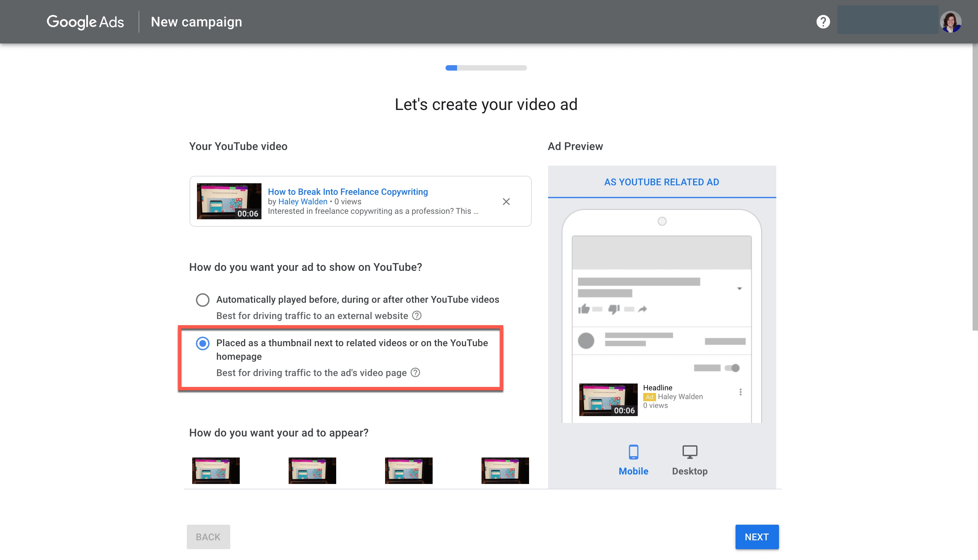This screenshot has height=560, width=978.
Task: Click help tooltip for driving traffic to external website
Action: point(416,315)
